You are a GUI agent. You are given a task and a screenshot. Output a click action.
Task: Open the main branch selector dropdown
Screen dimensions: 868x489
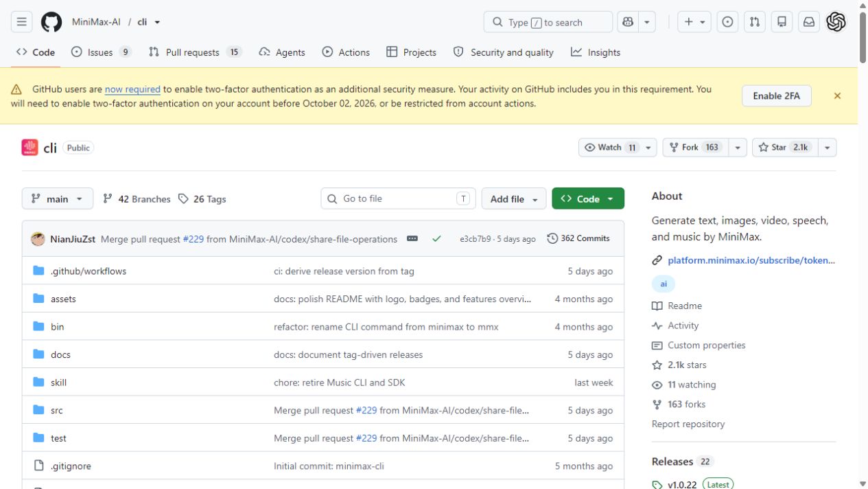coord(57,198)
